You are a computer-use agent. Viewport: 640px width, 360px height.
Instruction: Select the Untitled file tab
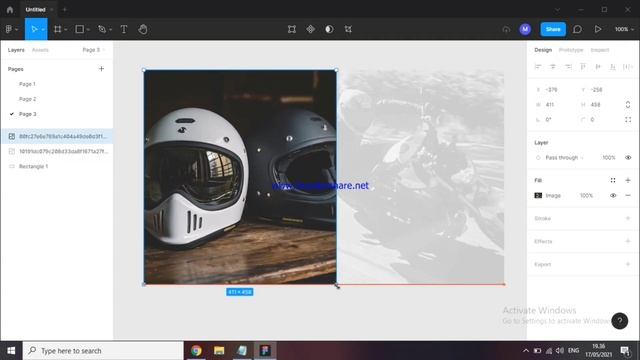[35, 9]
